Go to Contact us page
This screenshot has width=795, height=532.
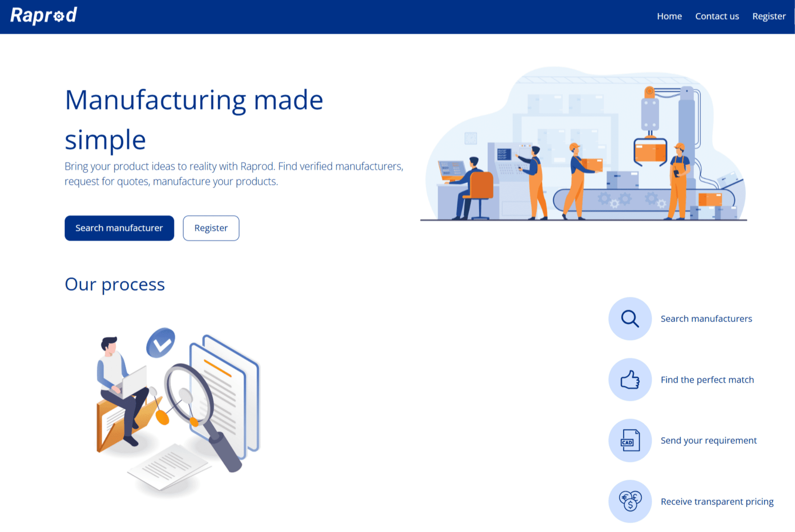716,16
